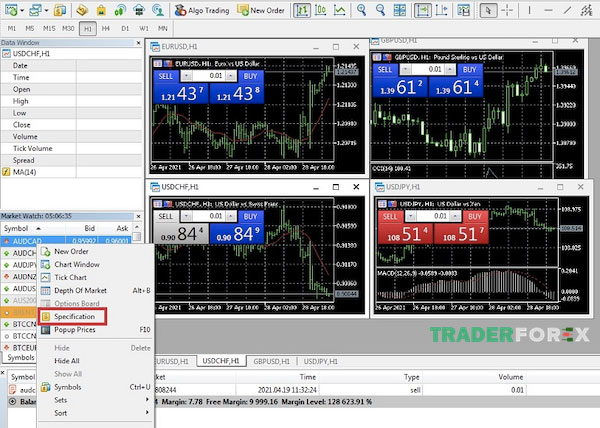Choose Tick Chart from context menu
Screen dimensions: 600x428
click(96, 277)
